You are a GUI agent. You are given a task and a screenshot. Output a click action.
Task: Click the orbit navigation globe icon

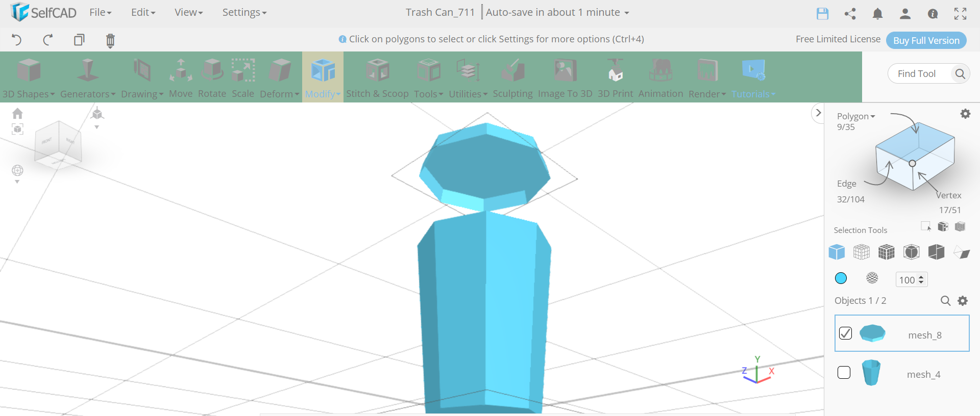17,170
